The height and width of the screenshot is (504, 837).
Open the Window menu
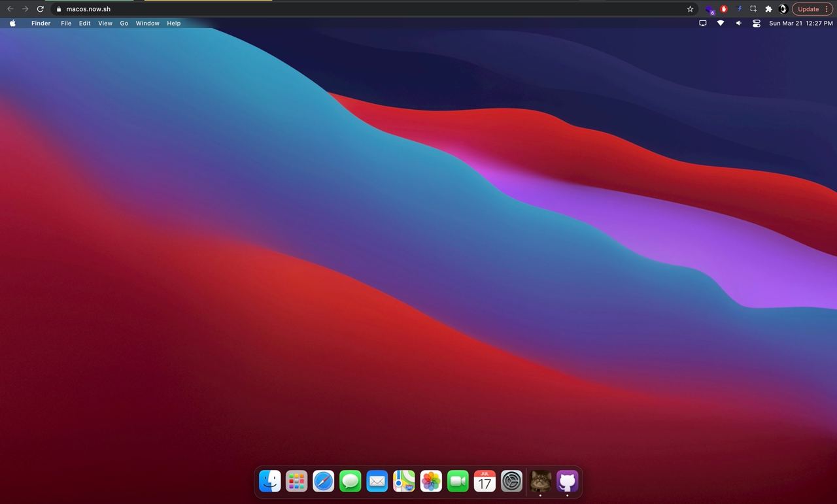[148, 23]
